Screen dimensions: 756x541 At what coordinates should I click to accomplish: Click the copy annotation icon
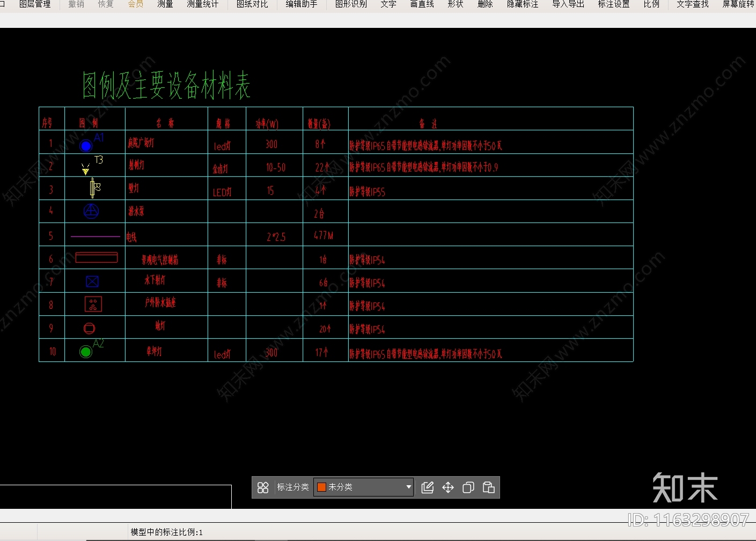pyautogui.click(x=468, y=487)
